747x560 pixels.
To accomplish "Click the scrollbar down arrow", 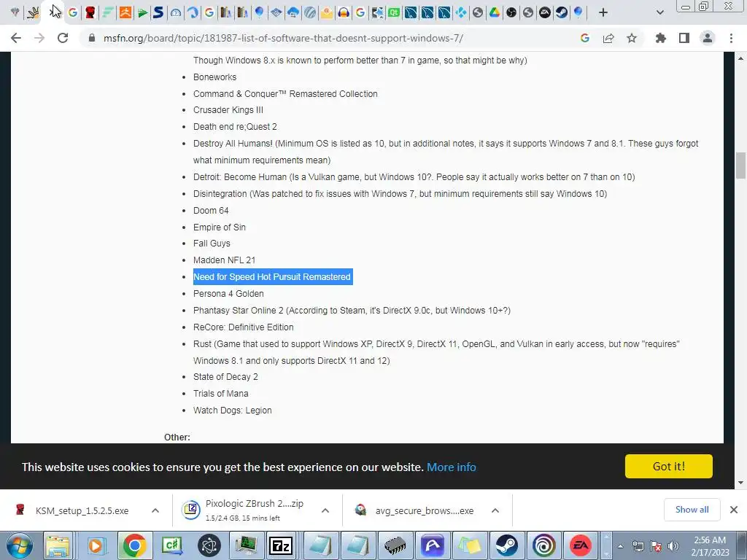I will 740,483.
